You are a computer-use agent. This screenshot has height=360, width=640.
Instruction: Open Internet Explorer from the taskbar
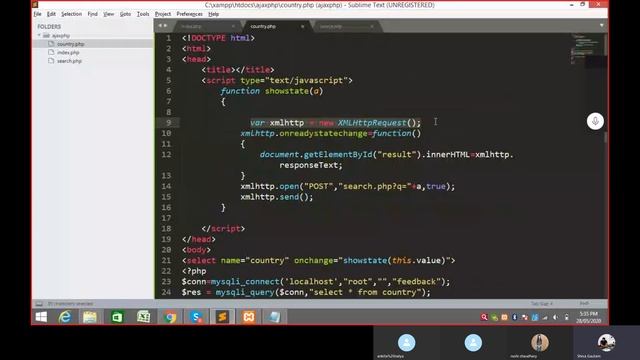pyautogui.click(x=65, y=317)
